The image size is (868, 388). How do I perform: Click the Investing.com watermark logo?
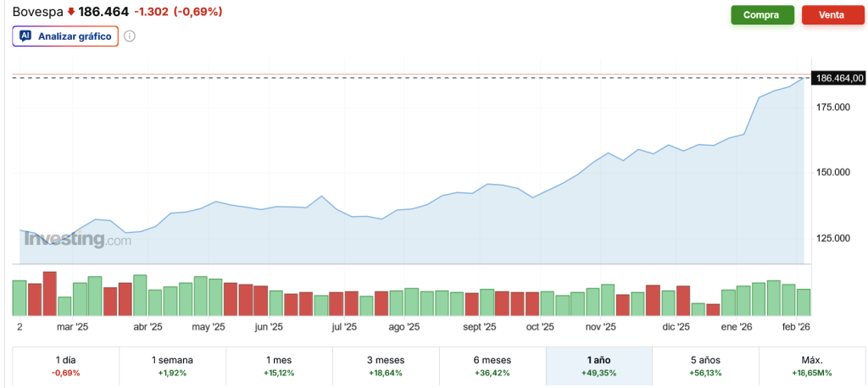(x=77, y=240)
